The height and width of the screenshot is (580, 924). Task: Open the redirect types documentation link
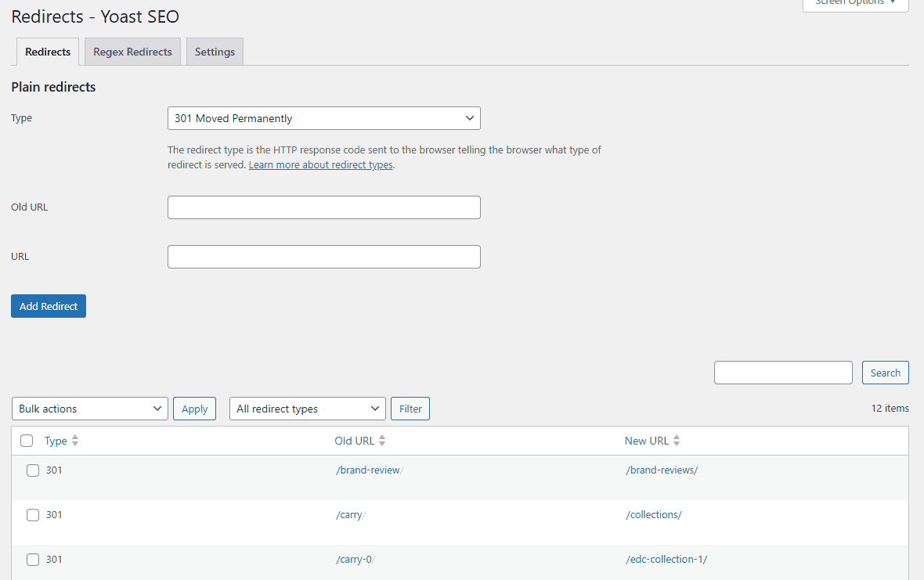point(320,164)
